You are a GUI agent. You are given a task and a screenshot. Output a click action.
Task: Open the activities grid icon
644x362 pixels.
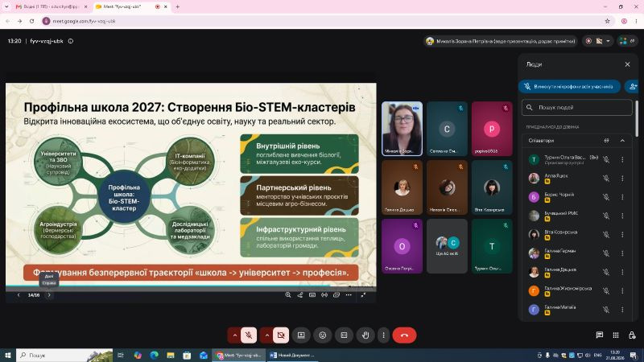(616, 335)
